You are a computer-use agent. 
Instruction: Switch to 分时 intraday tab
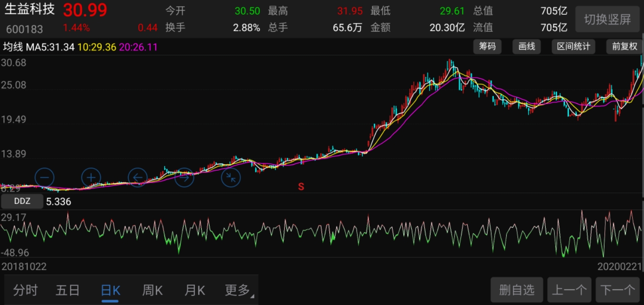[x=25, y=290]
